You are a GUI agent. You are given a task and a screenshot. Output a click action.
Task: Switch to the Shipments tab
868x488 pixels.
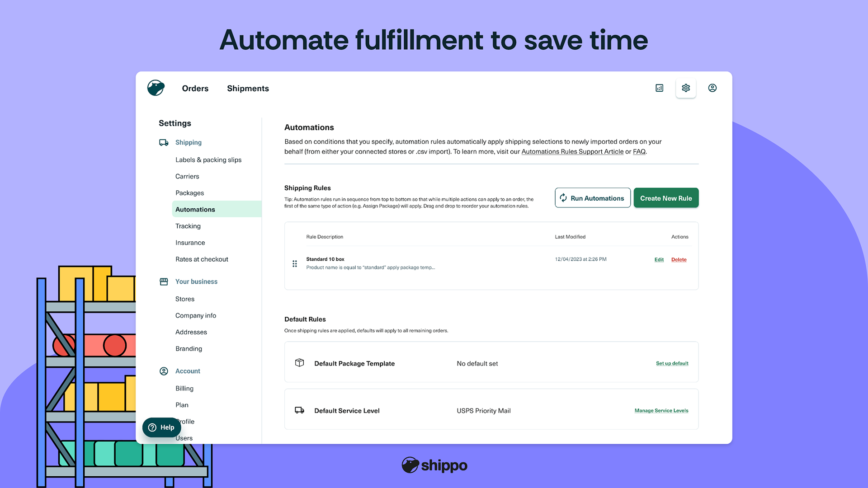pyautogui.click(x=248, y=89)
